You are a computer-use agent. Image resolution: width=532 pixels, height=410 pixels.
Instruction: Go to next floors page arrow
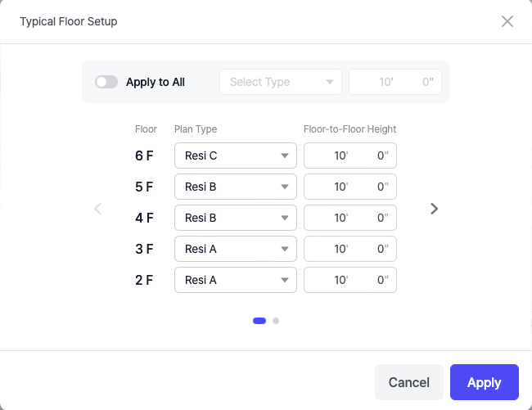(x=435, y=209)
